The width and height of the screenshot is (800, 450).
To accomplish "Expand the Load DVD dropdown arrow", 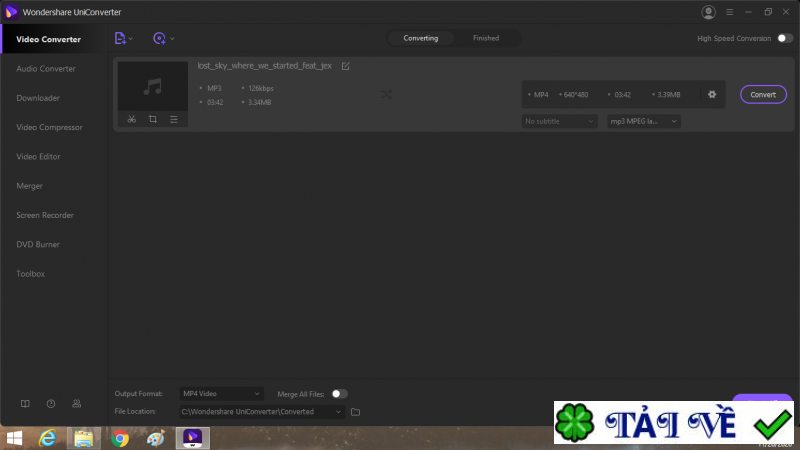I will 172,39.
